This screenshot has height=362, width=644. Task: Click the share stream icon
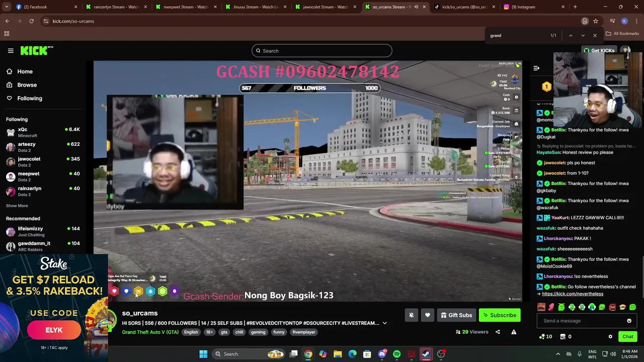pyautogui.click(x=498, y=332)
